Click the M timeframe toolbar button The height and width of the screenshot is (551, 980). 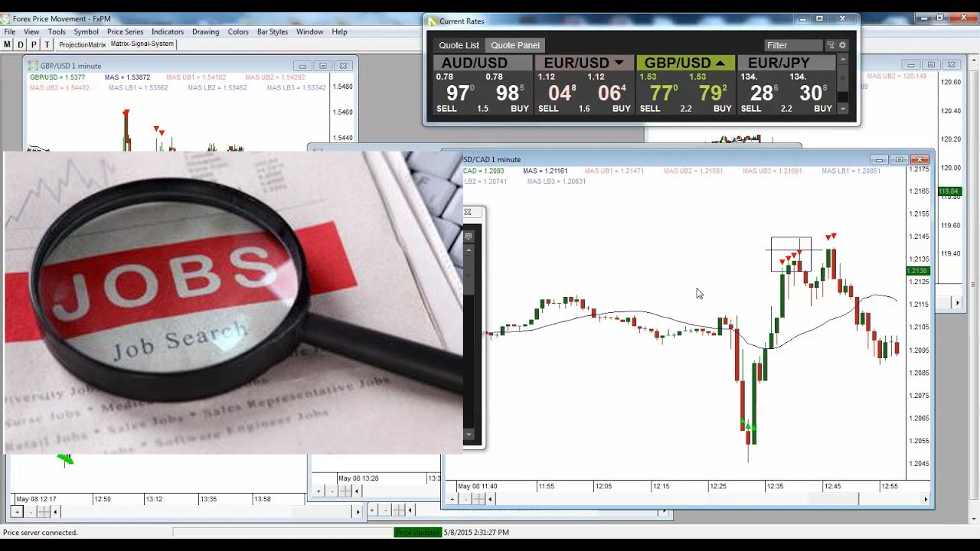(x=8, y=44)
